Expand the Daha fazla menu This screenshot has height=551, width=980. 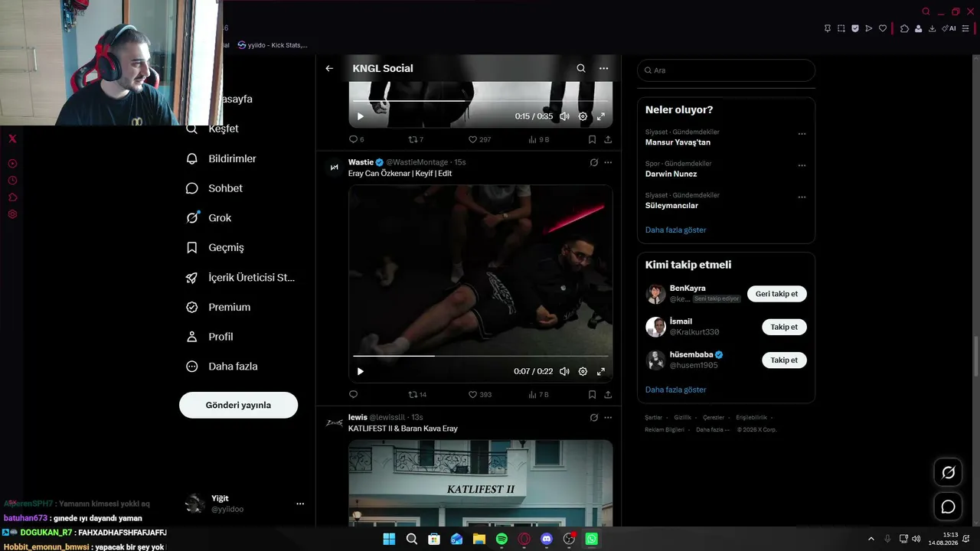click(222, 367)
